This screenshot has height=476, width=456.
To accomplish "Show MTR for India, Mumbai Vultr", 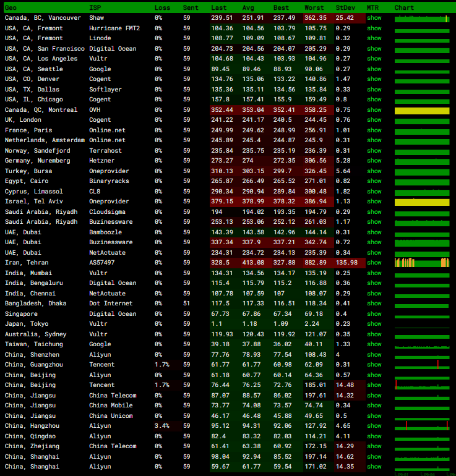I will click(374, 273).
